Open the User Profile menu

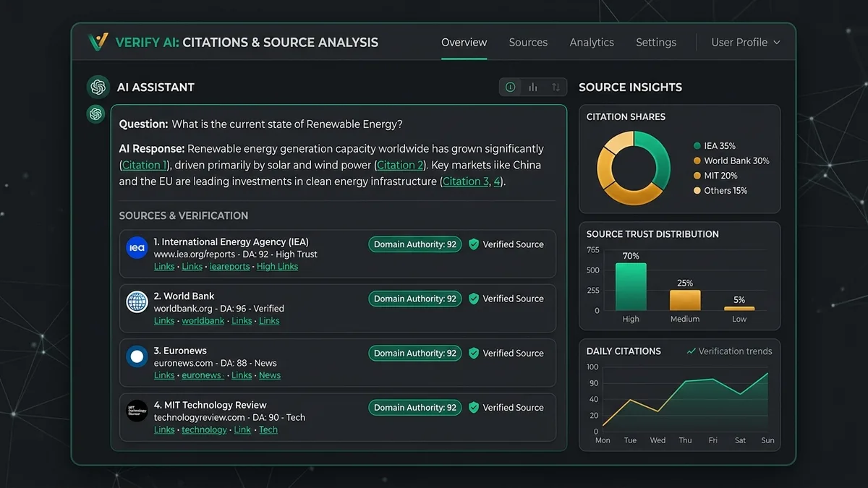coord(746,42)
